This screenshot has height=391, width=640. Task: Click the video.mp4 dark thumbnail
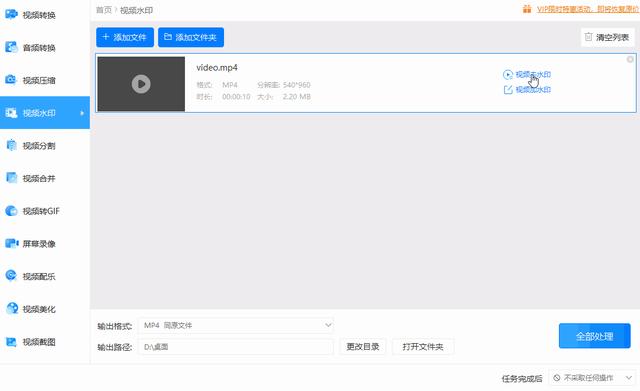(141, 84)
